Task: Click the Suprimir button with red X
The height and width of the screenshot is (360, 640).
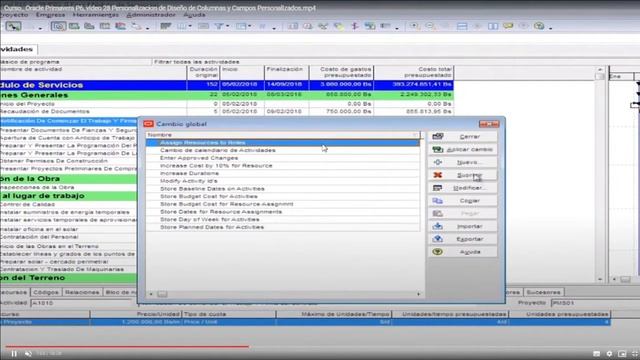Action: (462, 175)
